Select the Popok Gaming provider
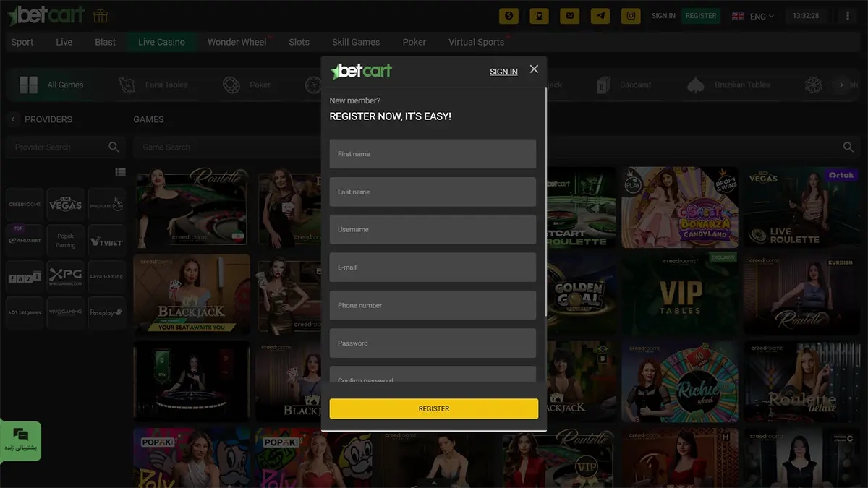The height and width of the screenshot is (488, 868). (66, 241)
